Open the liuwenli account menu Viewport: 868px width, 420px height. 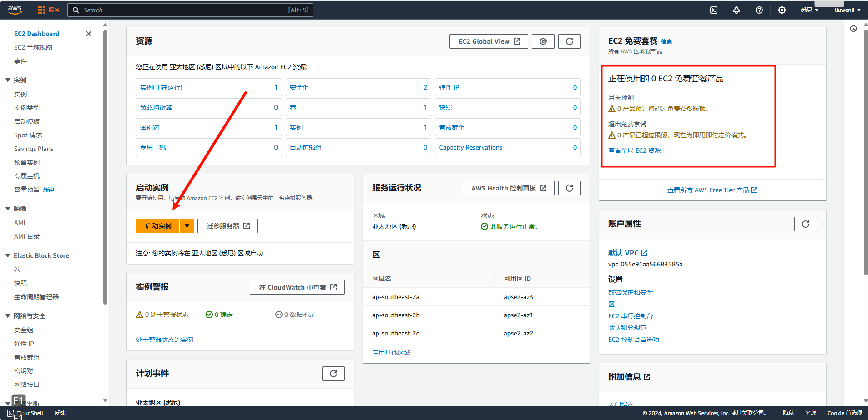pyautogui.click(x=847, y=10)
